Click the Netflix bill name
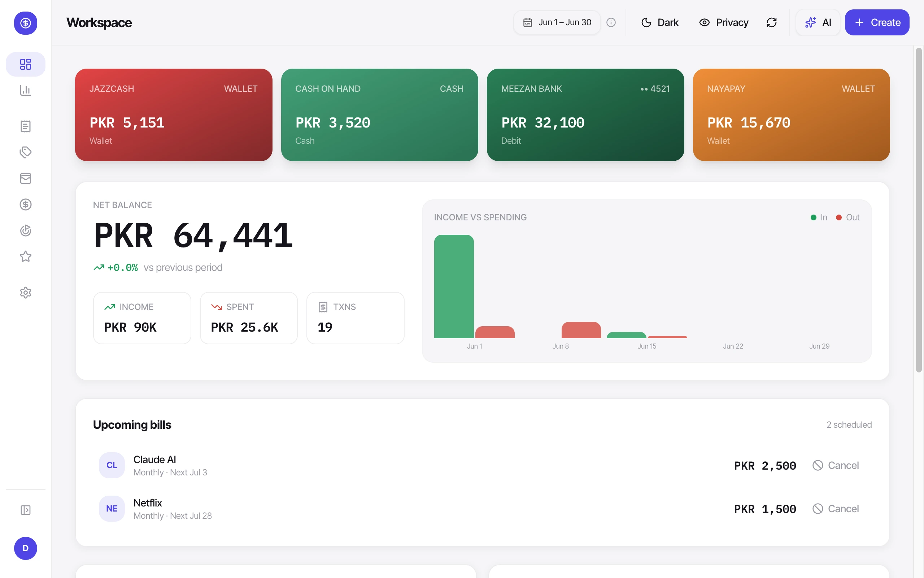The height and width of the screenshot is (578, 924). coord(148,503)
